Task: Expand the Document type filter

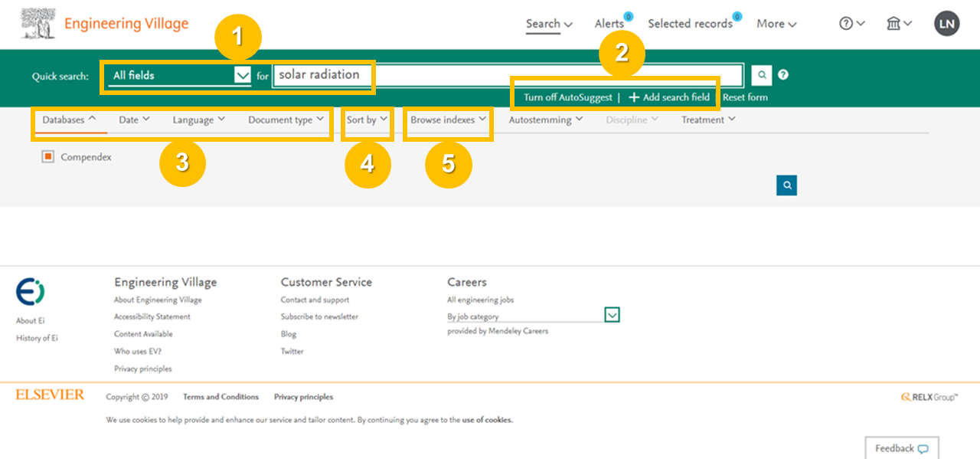Action: (286, 120)
